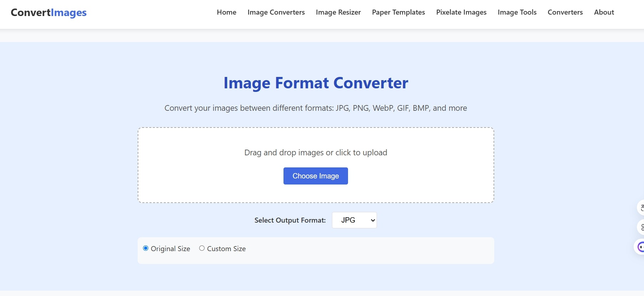Open the Image Tools menu
The image size is (644, 296).
click(517, 12)
